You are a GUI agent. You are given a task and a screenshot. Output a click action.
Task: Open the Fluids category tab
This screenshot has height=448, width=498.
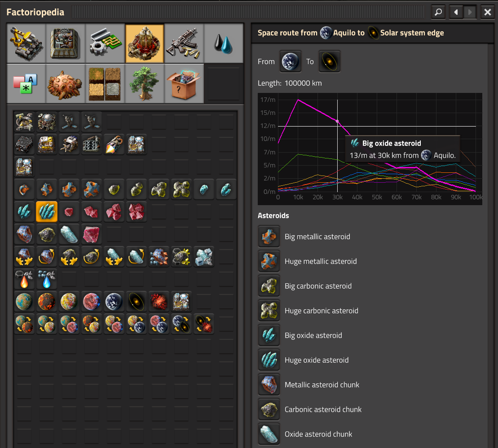coord(223,44)
